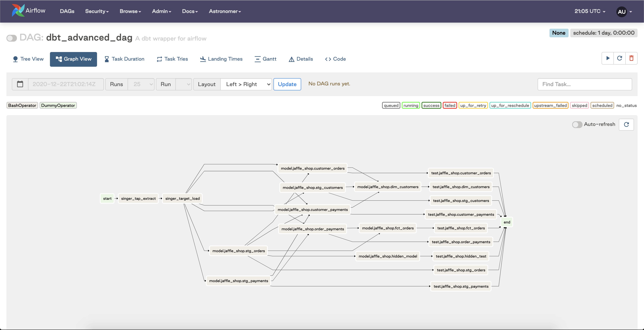Click the Airflow pinwheel logo
This screenshot has width=644, height=330.
pos(18,11)
